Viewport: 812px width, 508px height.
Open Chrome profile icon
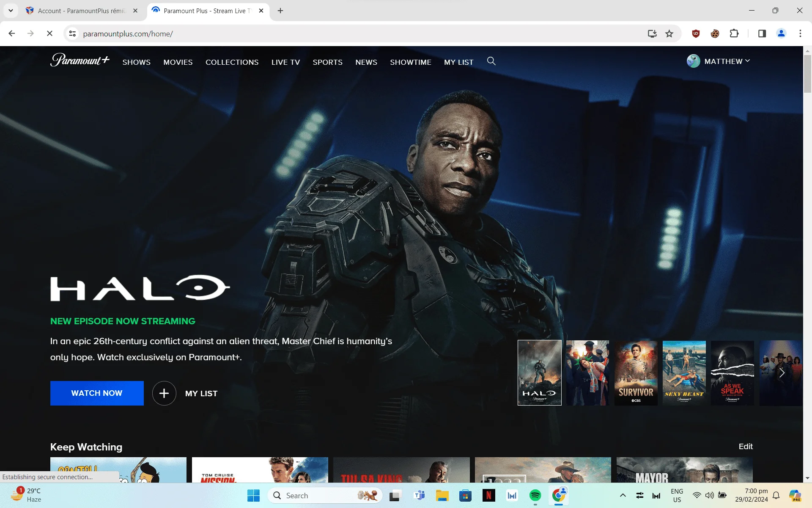pyautogui.click(x=781, y=33)
